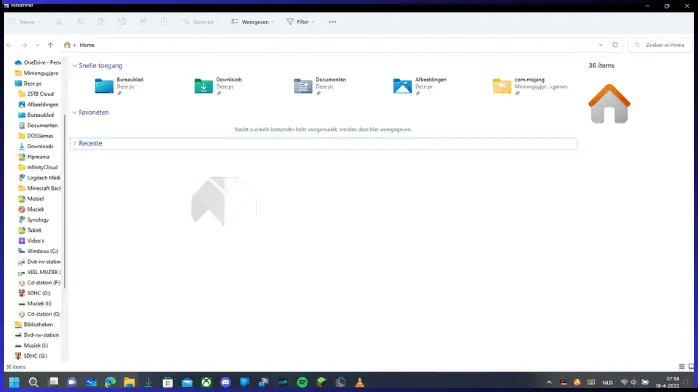Open Documenten folder in Snelle toegang

coord(320,85)
